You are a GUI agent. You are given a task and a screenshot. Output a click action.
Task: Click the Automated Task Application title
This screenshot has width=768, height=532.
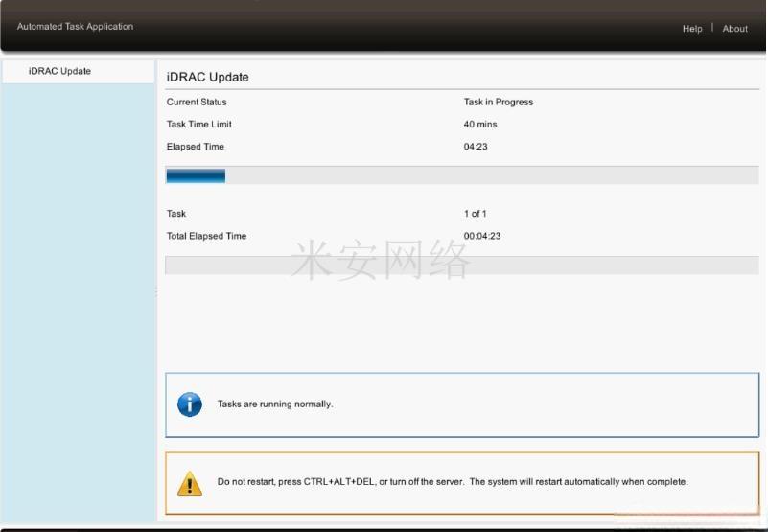coord(75,27)
